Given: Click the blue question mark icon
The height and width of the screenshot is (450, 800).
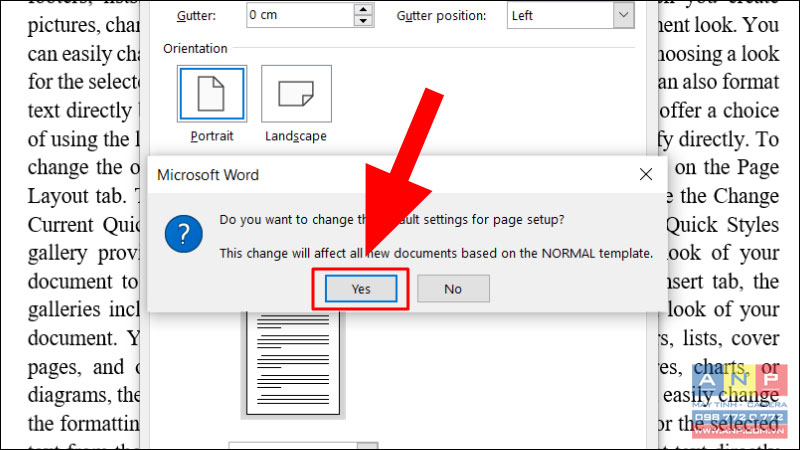Looking at the screenshot, I should (x=184, y=234).
